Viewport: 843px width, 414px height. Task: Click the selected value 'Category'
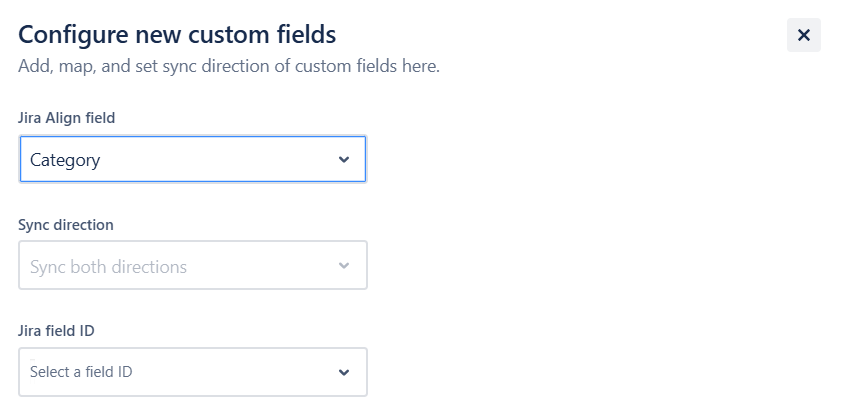tap(65, 160)
